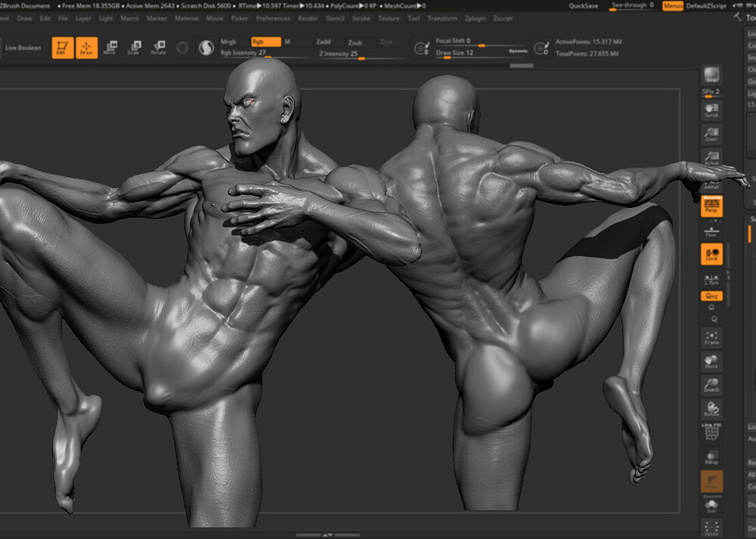This screenshot has width=756, height=539.
Task: Toggle the Ghost transparency button
Action: (711, 481)
